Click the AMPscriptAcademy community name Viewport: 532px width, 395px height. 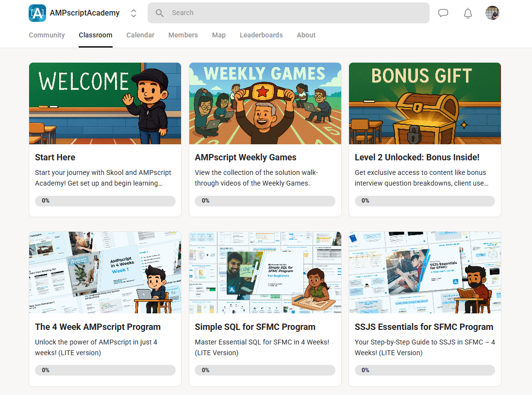pos(85,13)
